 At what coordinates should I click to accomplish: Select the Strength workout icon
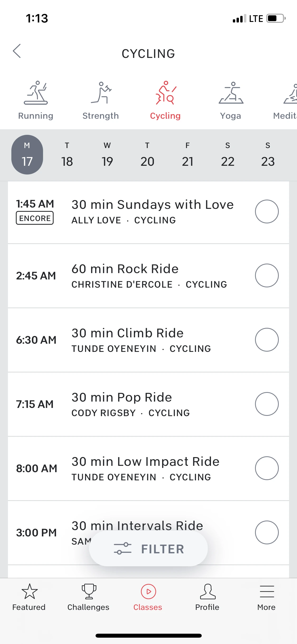(x=101, y=93)
